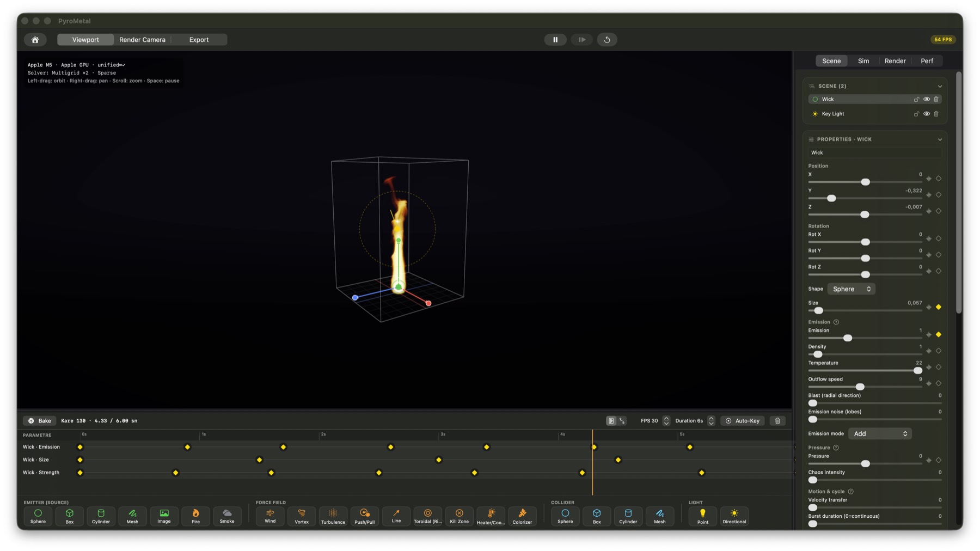Add a Fire emitter preset
This screenshot has width=980, height=551.
[x=195, y=516]
